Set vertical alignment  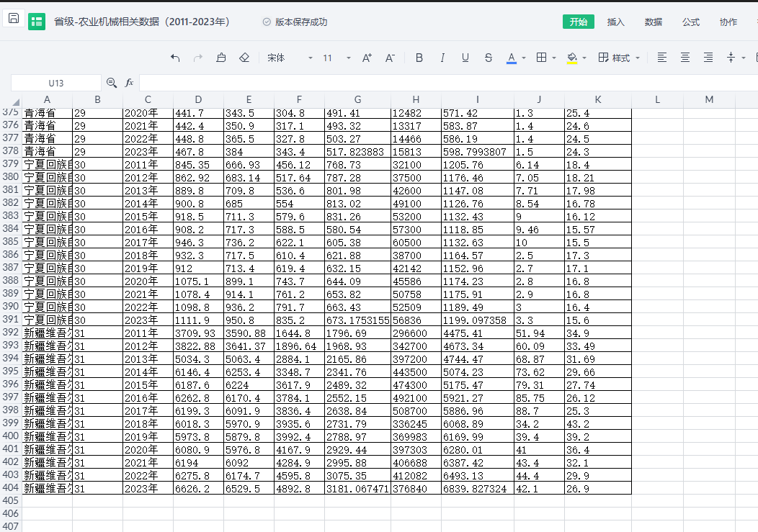tap(731, 58)
